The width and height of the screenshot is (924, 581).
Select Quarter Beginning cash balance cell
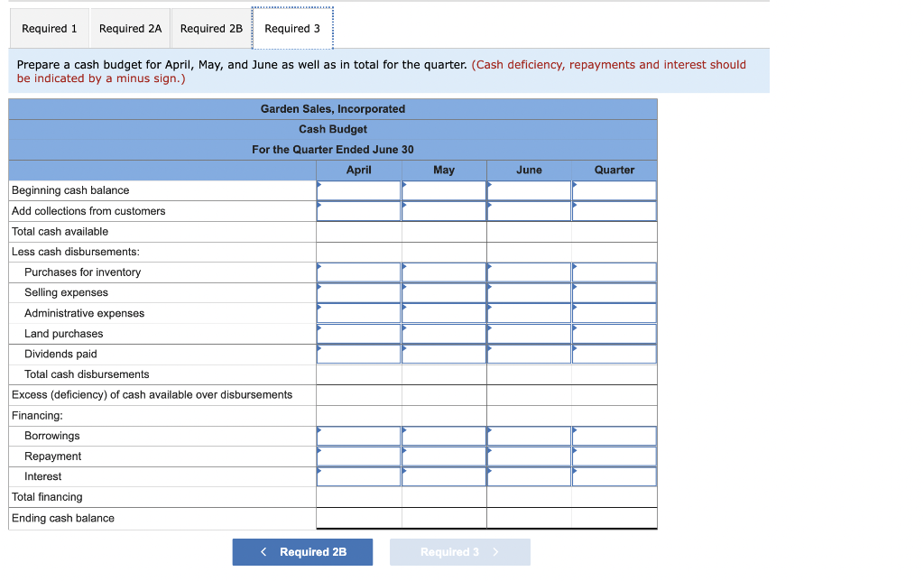[x=614, y=190]
